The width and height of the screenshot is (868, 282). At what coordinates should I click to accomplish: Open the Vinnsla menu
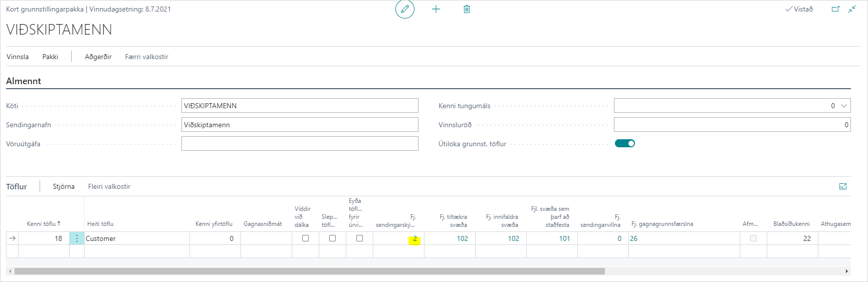click(x=18, y=57)
